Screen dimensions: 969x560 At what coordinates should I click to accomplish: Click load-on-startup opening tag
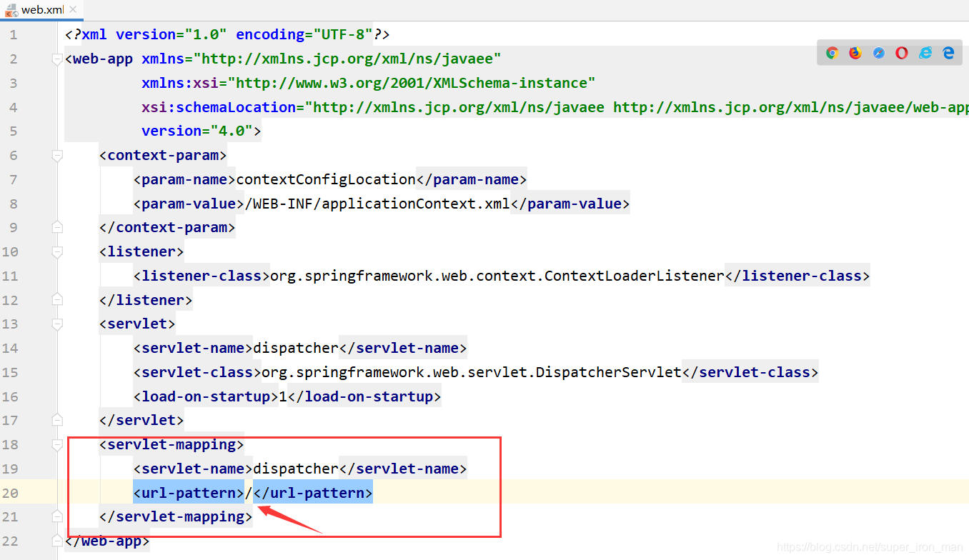click(206, 396)
